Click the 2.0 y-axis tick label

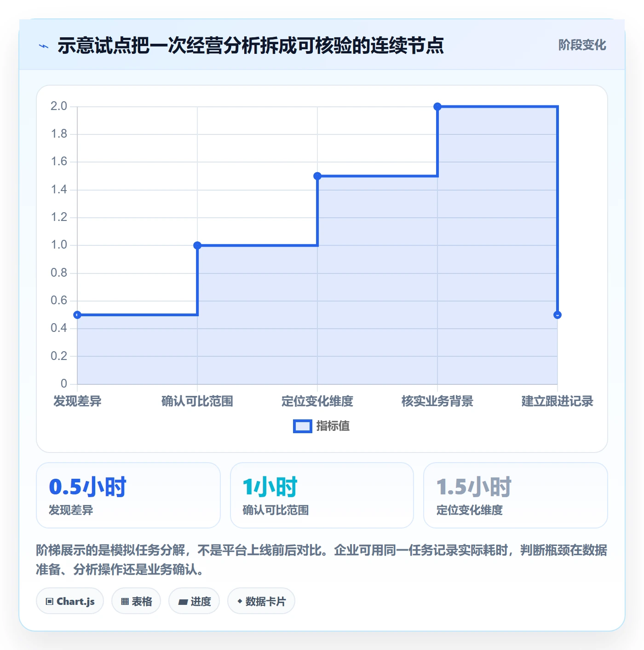click(x=59, y=106)
